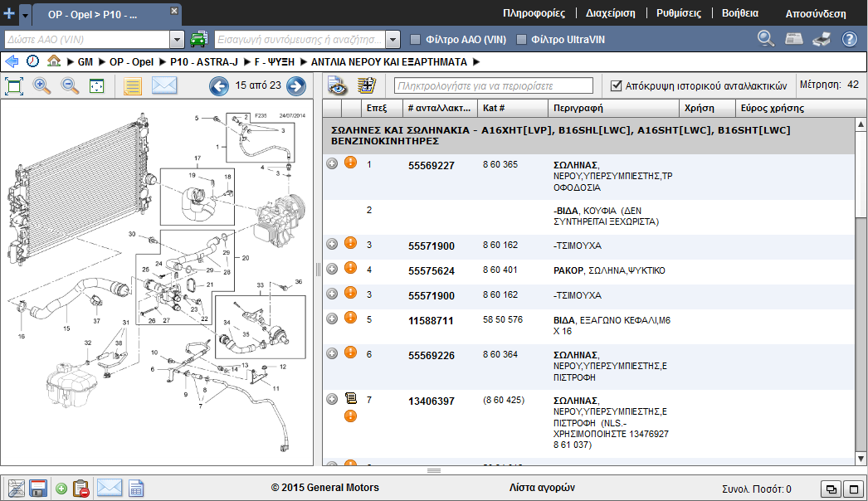Toggle the eye view icon in parts toolbar
The image size is (868, 501).
point(337,85)
